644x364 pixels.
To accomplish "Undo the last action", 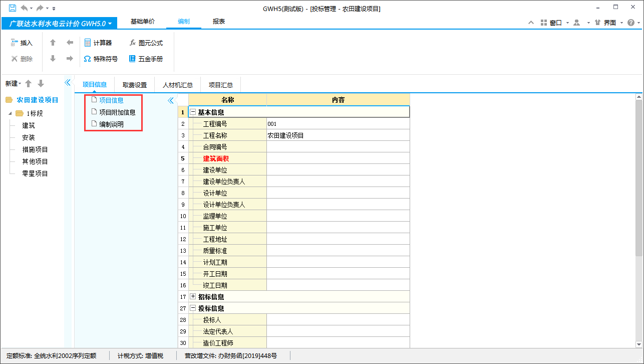I will click(24, 8).
